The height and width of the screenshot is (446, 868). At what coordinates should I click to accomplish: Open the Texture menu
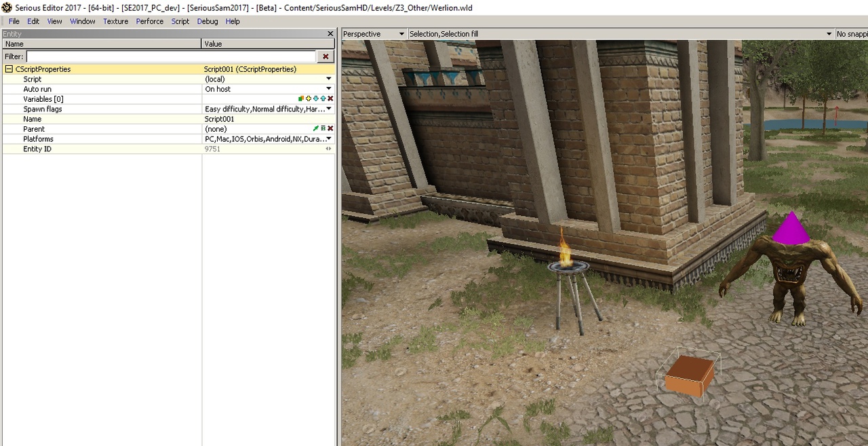click(116, 21)
